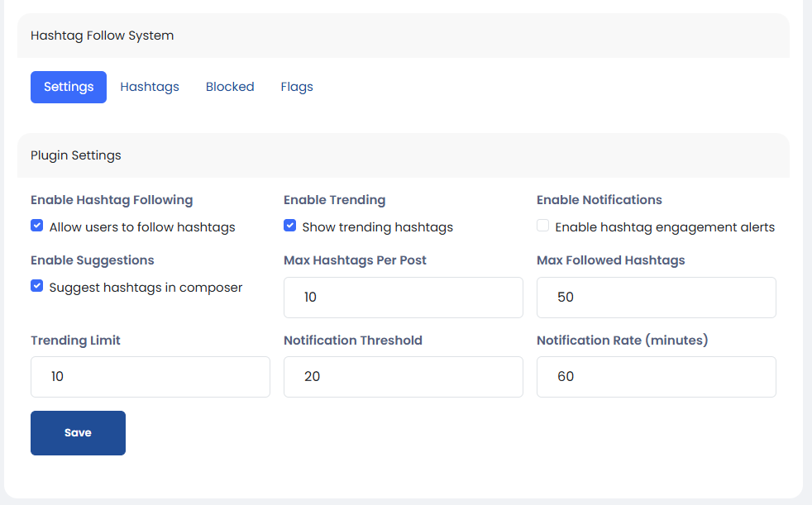Click the Plugin Settings section header

point(76,155)
